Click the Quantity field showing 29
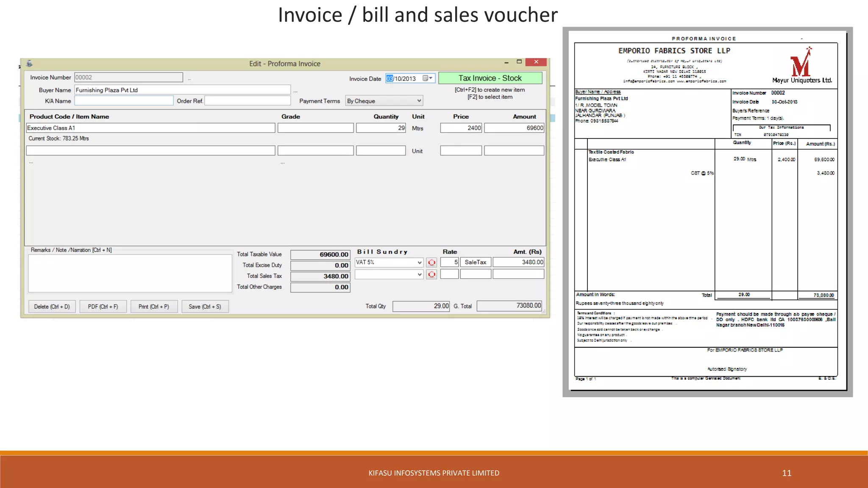868x488 pixels. [x=381, y=128]
